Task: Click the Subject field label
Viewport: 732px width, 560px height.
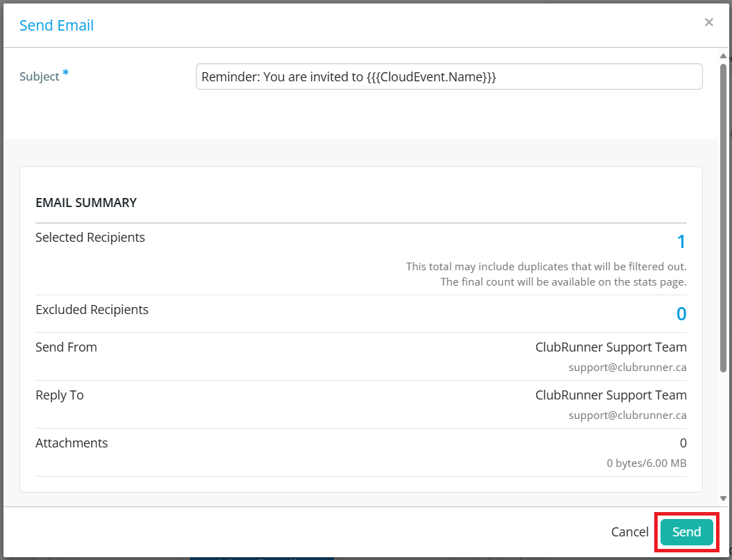Action: 40,76
